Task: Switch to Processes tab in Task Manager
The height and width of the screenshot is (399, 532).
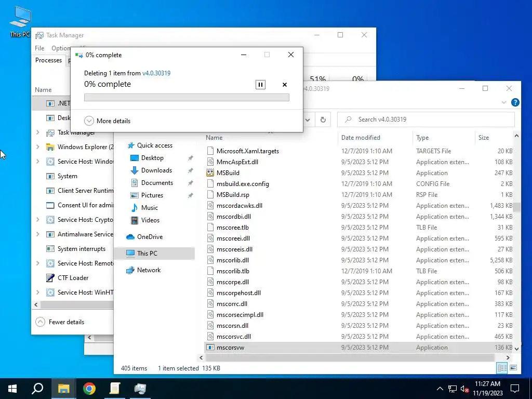Action: click(x=48, y=60)
